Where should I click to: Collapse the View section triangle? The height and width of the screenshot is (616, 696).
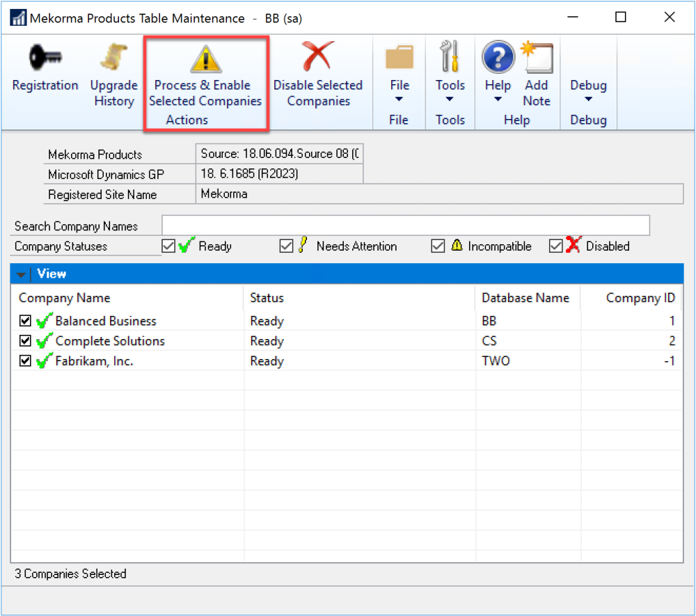(x=20, y=275)
